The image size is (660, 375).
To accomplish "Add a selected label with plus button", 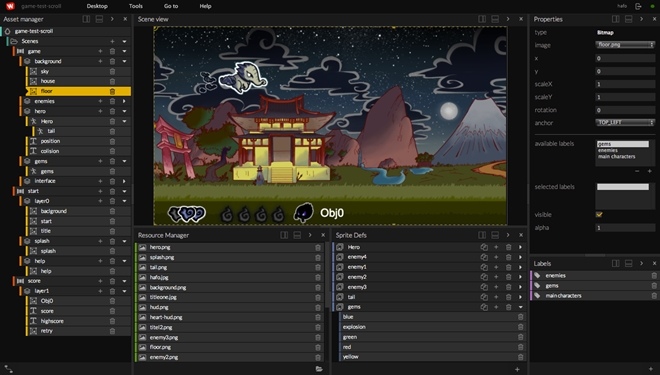I will tap(649, 171).
